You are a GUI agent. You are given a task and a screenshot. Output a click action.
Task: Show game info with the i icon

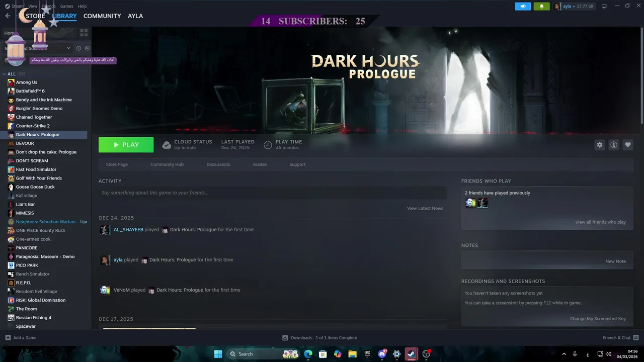tap(614, 145)
